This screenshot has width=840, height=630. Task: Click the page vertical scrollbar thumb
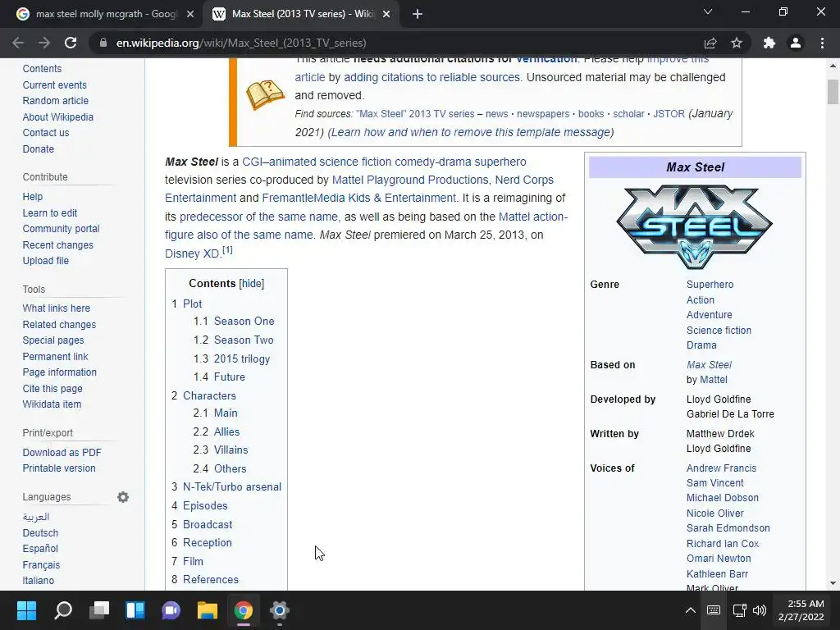(x=833, y=91)
